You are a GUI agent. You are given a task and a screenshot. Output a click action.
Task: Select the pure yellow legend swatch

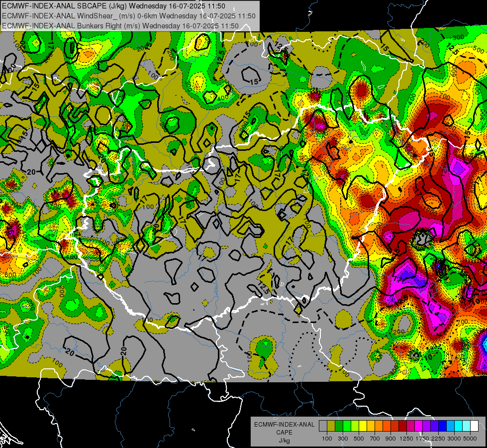tap(363, 426)
